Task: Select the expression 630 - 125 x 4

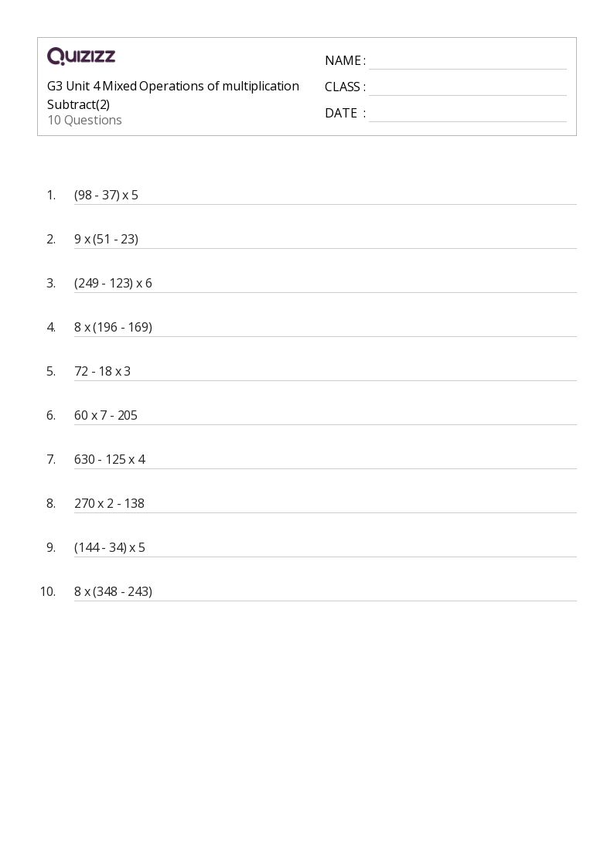Action: (x=110, y=460)
